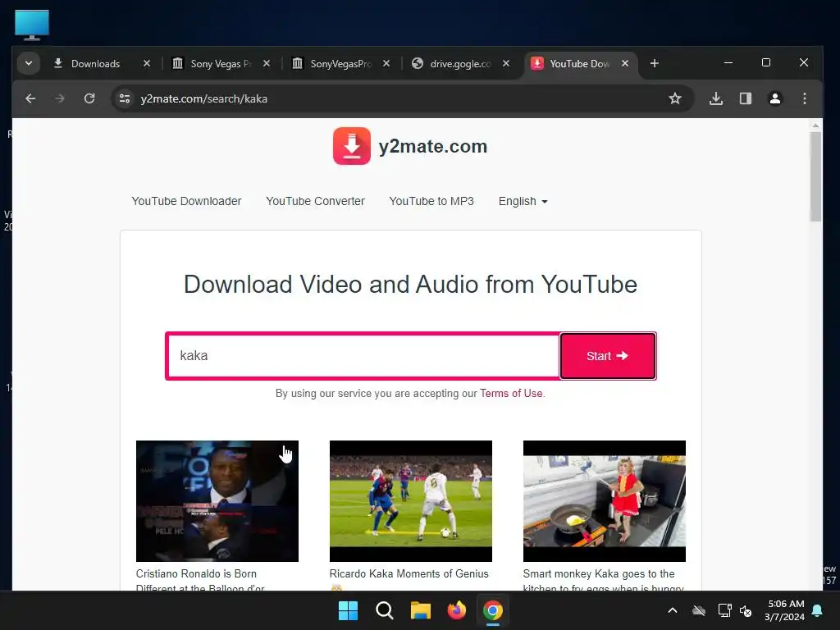Open Ricardo Kaka Moments of Genius thumbnail

click(410, 501)
